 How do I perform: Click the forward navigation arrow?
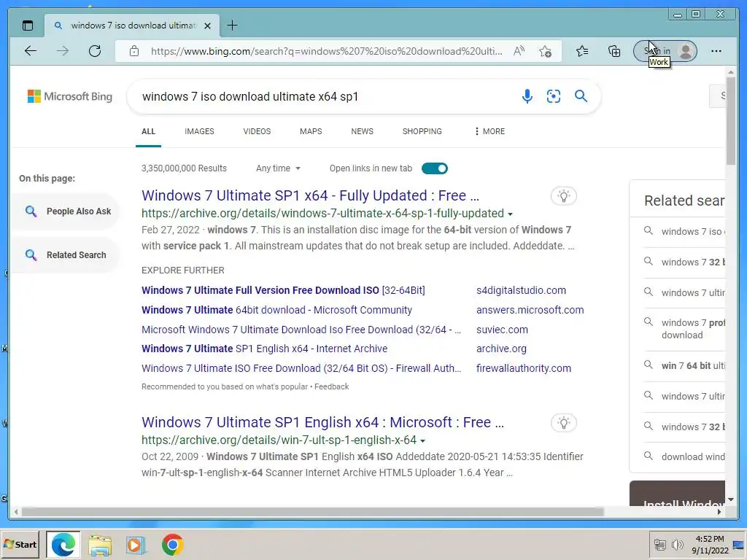(63, 51)
